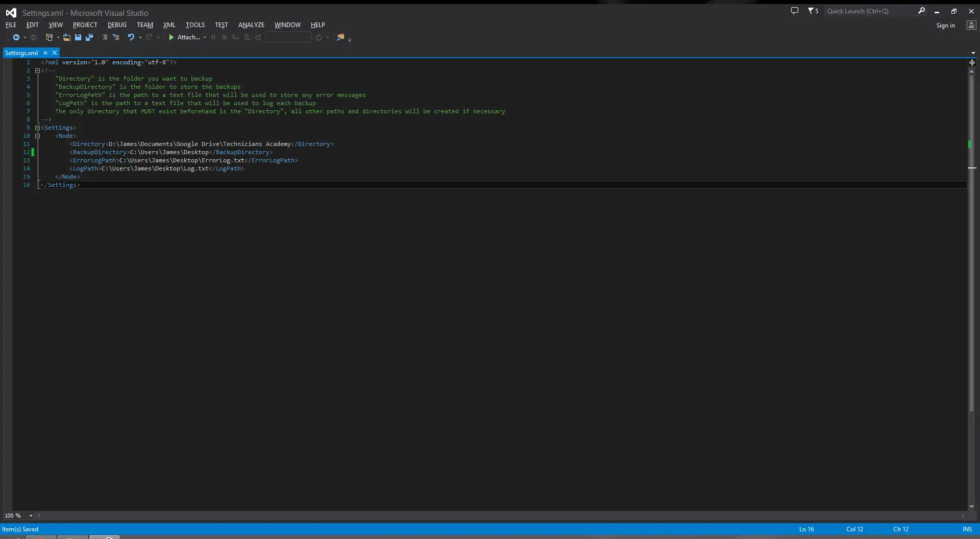
Task: Open the XML menu
Action: point(169,24)
